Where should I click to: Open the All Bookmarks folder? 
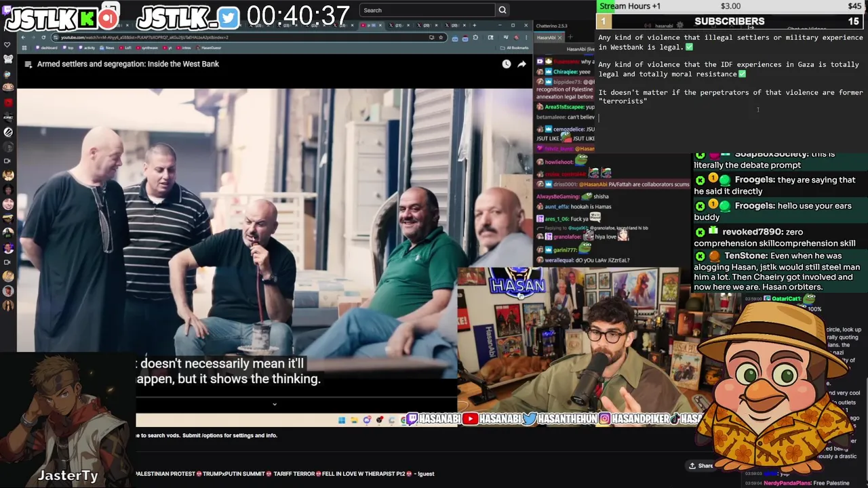pos(515,48)
